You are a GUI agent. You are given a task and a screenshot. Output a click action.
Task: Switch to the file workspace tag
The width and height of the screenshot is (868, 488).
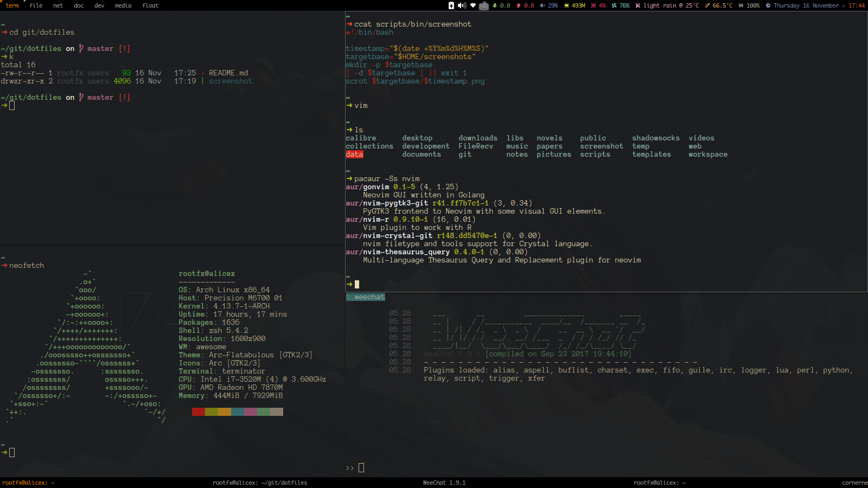[36, 5]
